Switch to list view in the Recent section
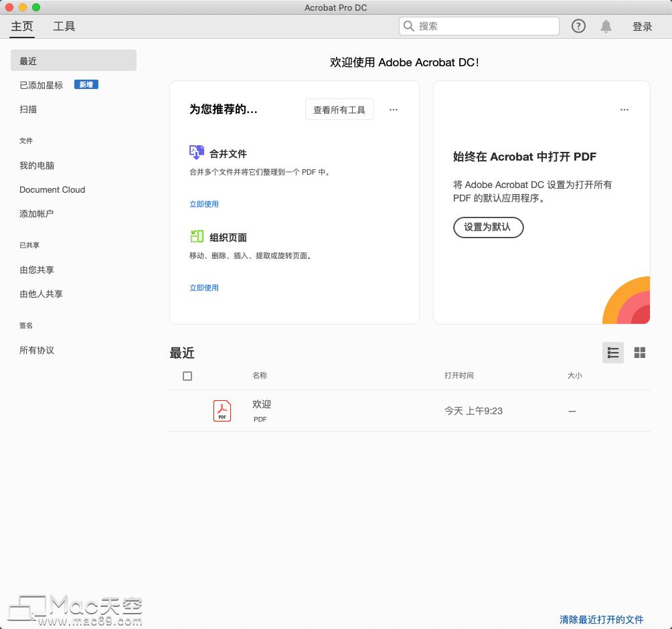The width and height of the screenshot is (672, 629). coord(613,353)
